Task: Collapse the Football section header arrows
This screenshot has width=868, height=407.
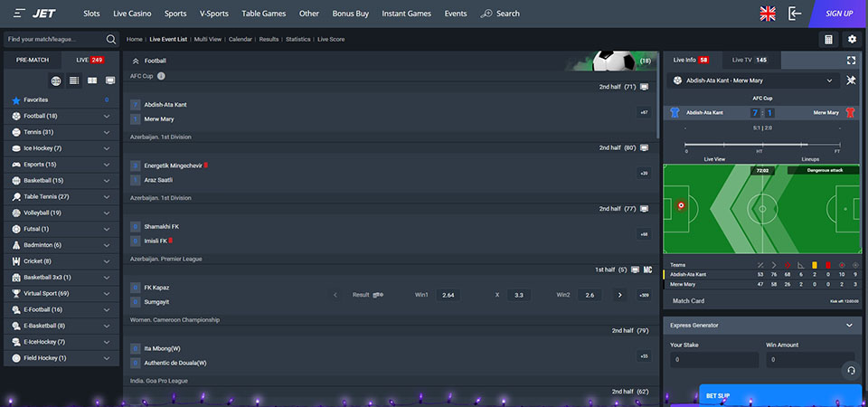Action: [135, 61]
